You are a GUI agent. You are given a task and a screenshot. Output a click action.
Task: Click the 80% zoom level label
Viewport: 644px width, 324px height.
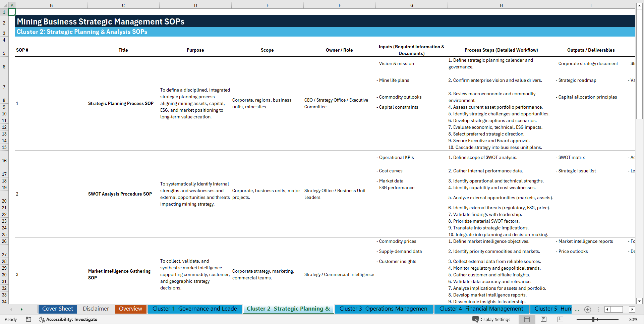pyautogui.click(x=634, y=319)
